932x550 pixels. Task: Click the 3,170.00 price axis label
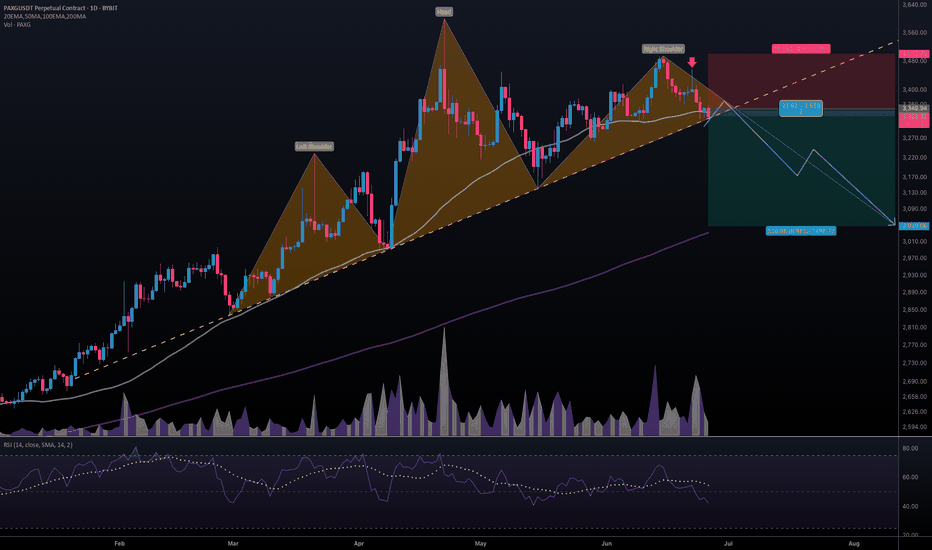pyautogui.click(x=914, y=177)
